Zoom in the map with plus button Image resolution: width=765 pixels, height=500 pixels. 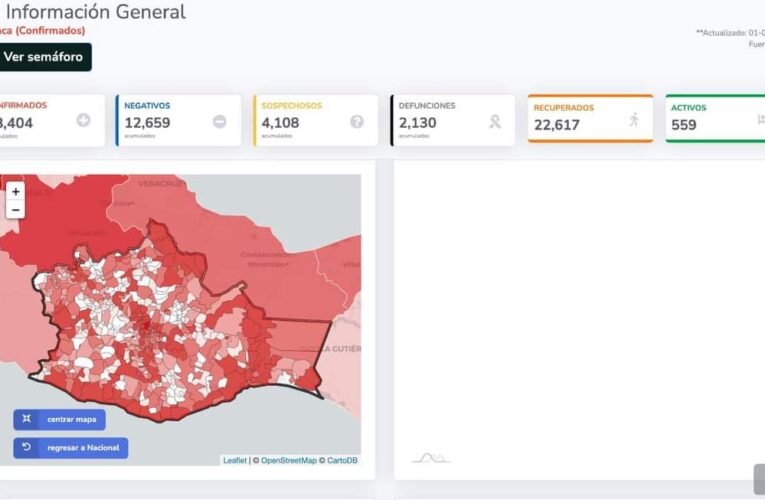pyautogui.click(x=16, y=191)
